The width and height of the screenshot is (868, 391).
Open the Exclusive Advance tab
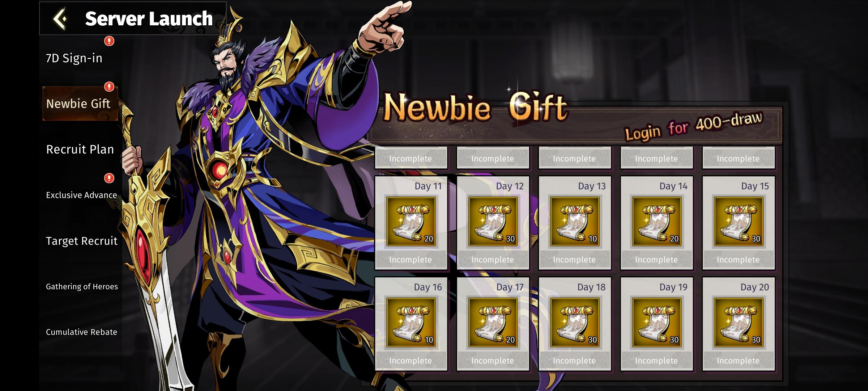pos(81,195)
